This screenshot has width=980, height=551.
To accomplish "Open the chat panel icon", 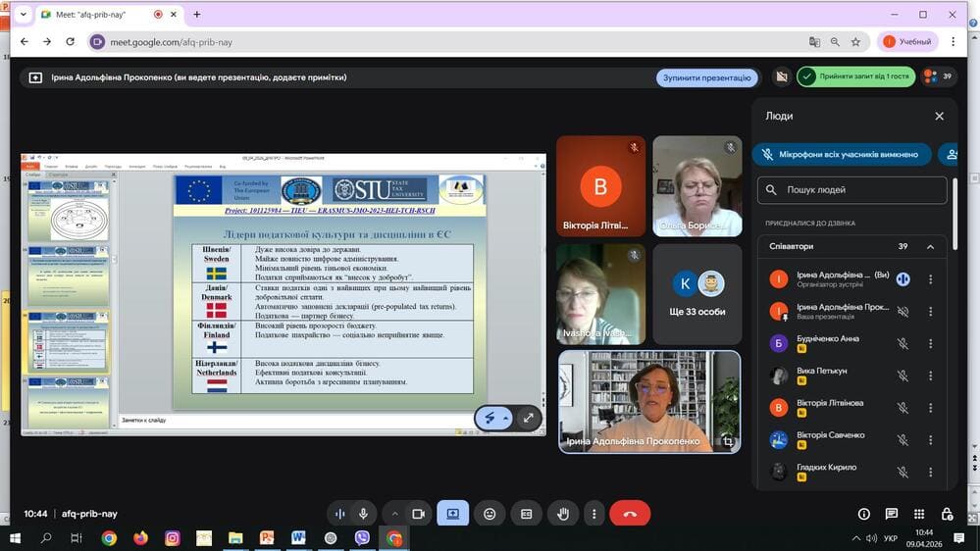I will (891, 514).
